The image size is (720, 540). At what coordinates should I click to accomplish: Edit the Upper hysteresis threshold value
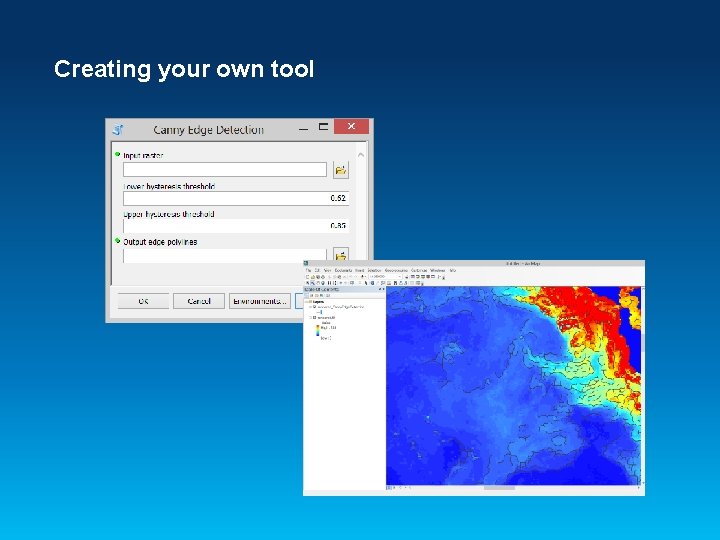tap(236, 225)
